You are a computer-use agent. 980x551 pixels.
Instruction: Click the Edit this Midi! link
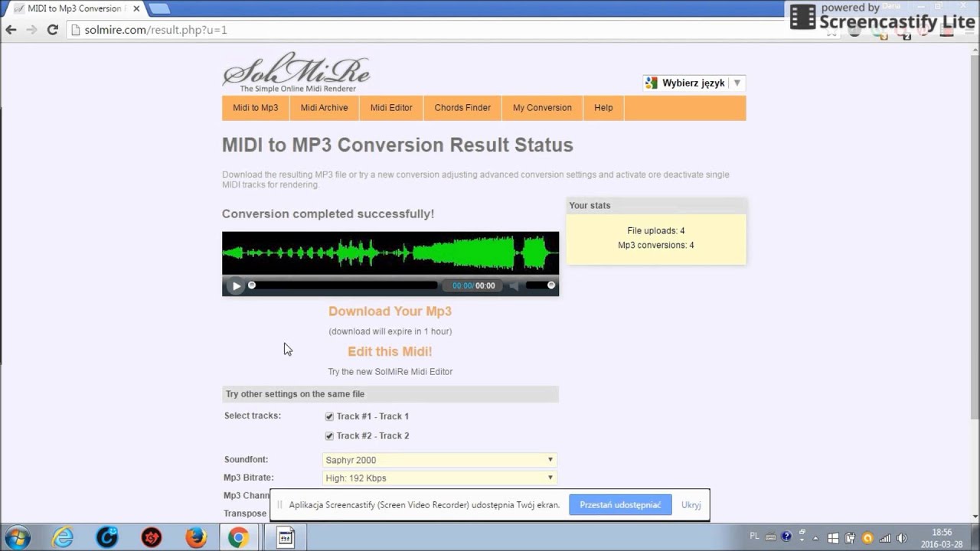tap(390, 351)
